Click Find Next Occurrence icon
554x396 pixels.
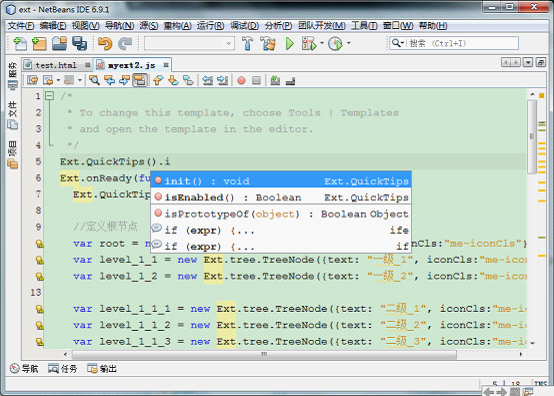tap(124, 81)
